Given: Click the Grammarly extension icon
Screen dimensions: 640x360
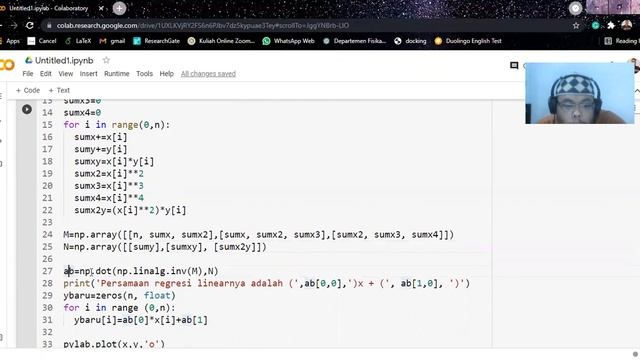Looking at the screenshot, I should (x=596, y=25).
